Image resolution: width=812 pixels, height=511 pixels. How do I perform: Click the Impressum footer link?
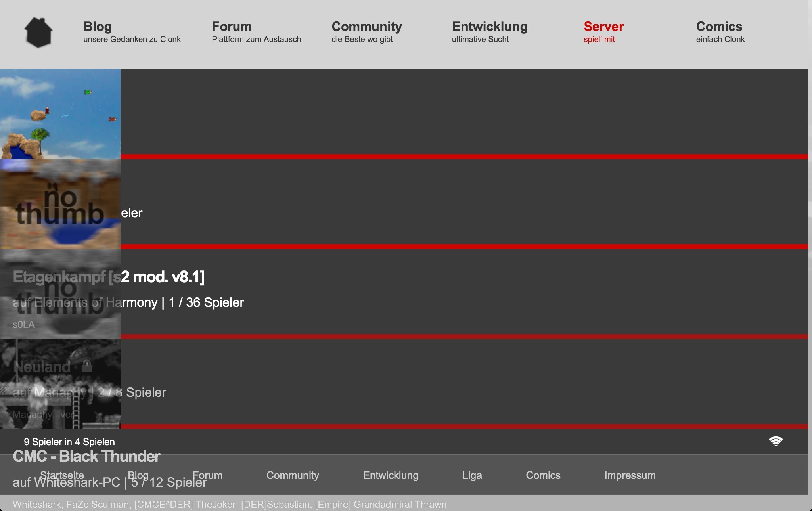tap(630, 475)
